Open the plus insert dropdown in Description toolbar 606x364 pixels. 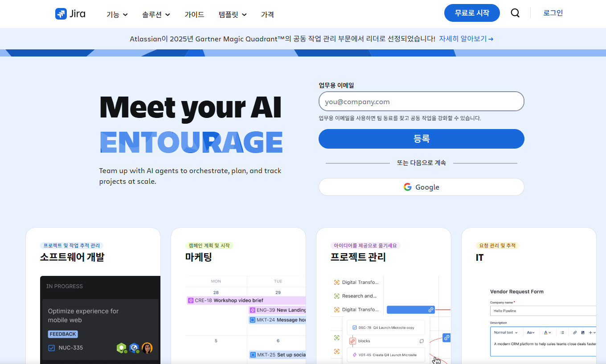click(592, 332)
